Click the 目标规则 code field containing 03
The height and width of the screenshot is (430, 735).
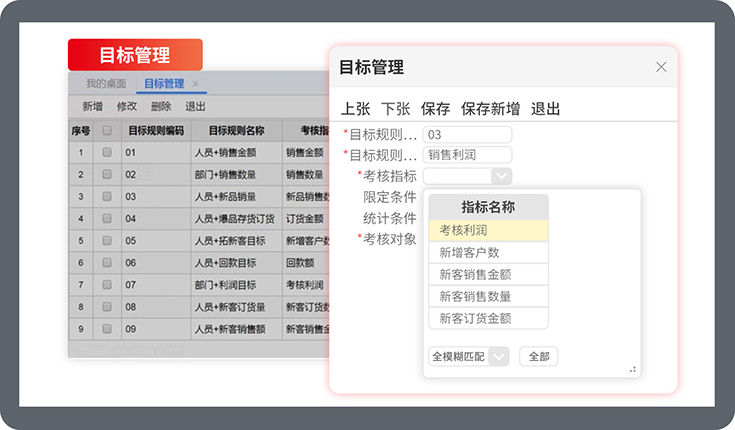(467, 134)
